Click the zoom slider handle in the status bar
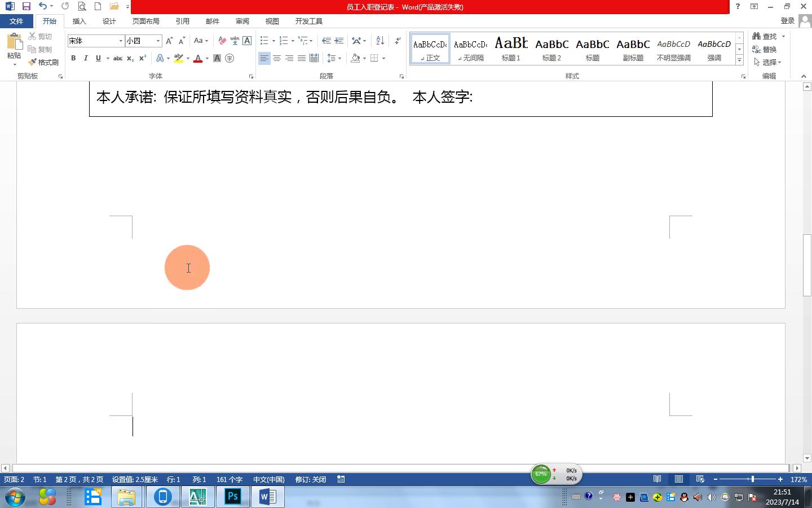Screen dimensions: 812x508 (x=752, y=479)
